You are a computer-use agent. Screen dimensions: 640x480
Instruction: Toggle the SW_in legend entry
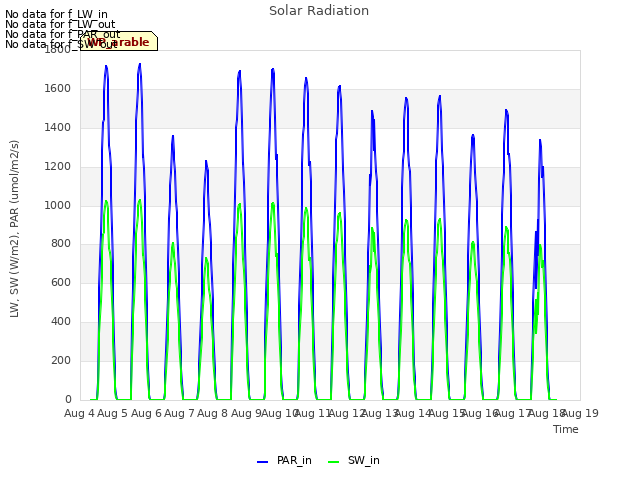click(353, 460)
